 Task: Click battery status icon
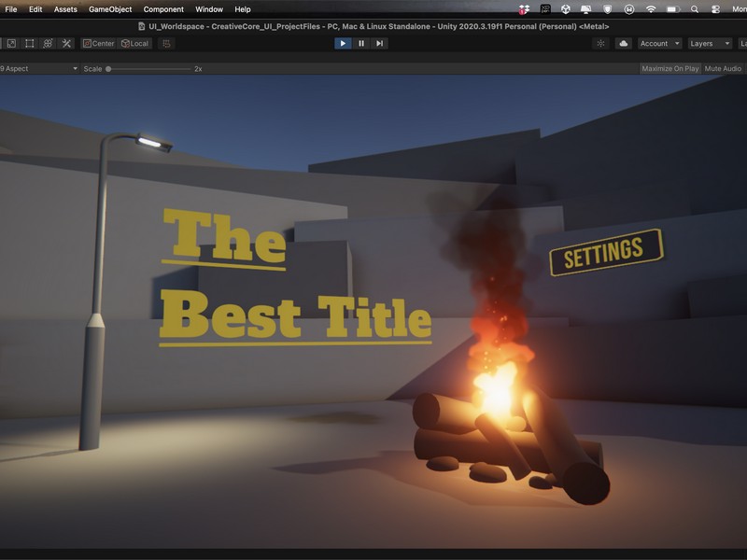click(673, 9)
